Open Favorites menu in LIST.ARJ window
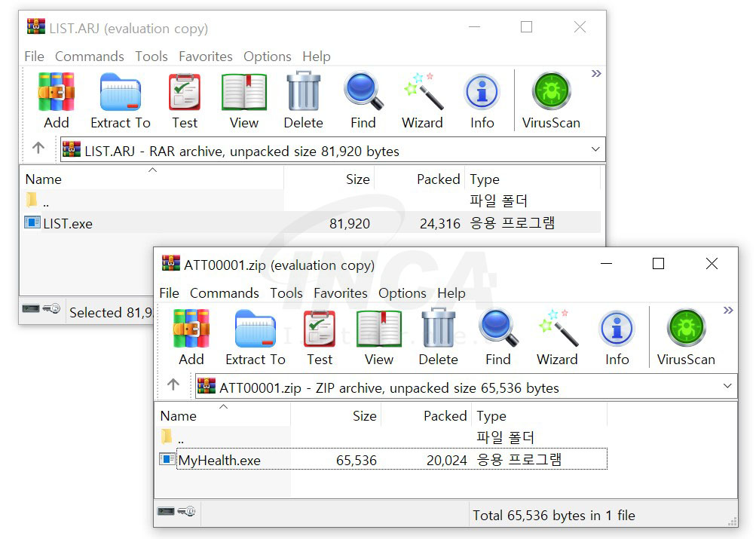This screenshot has height=539, width=756. (206, 57)
